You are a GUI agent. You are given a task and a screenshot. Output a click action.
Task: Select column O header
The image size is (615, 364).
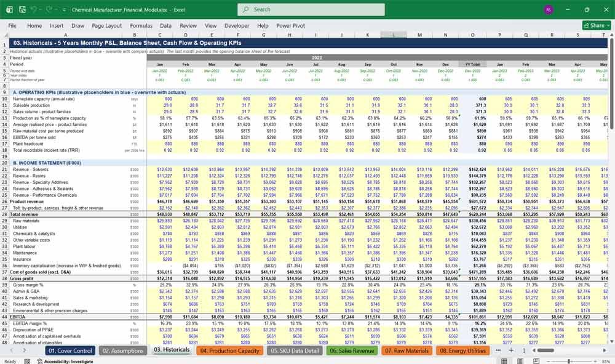[472, 35]
